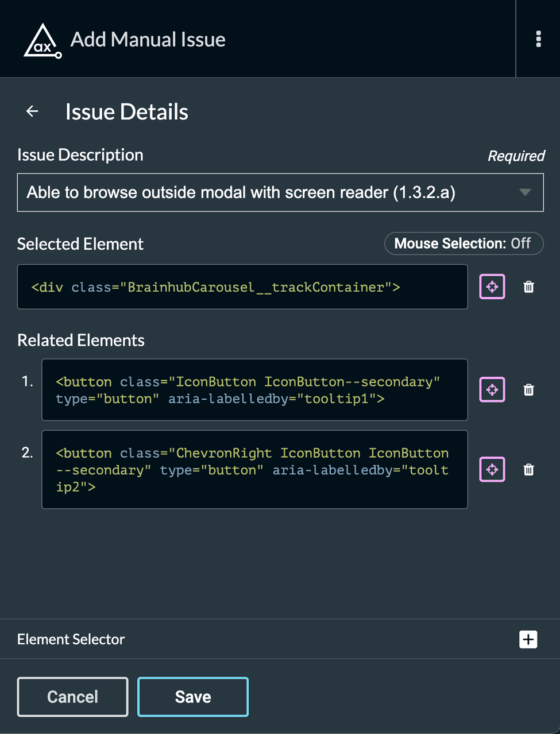Click the dropdown arrow on the description field
560x734 pixels.
[x=524, y=192]
